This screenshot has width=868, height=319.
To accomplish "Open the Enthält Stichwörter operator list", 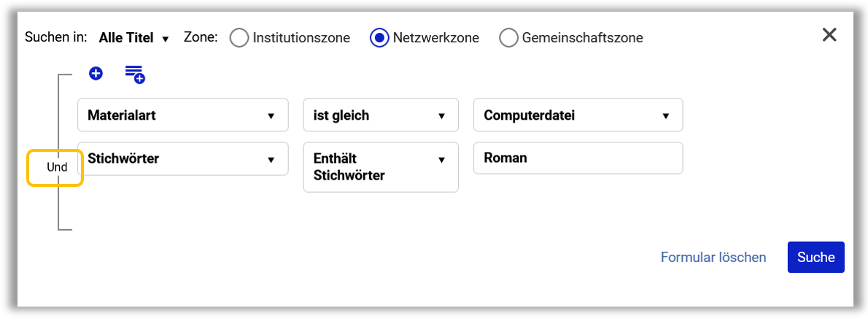I will [x=381, y=167].
